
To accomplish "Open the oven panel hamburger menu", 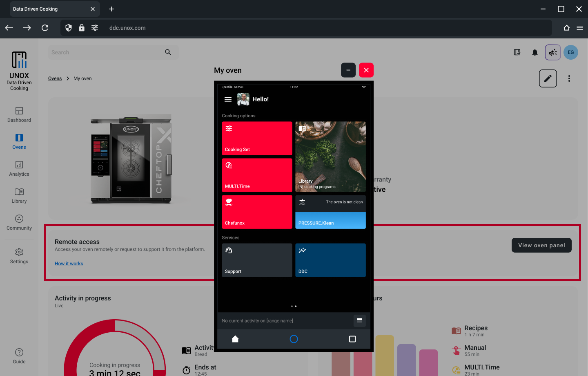I will (x=228, y=99).
